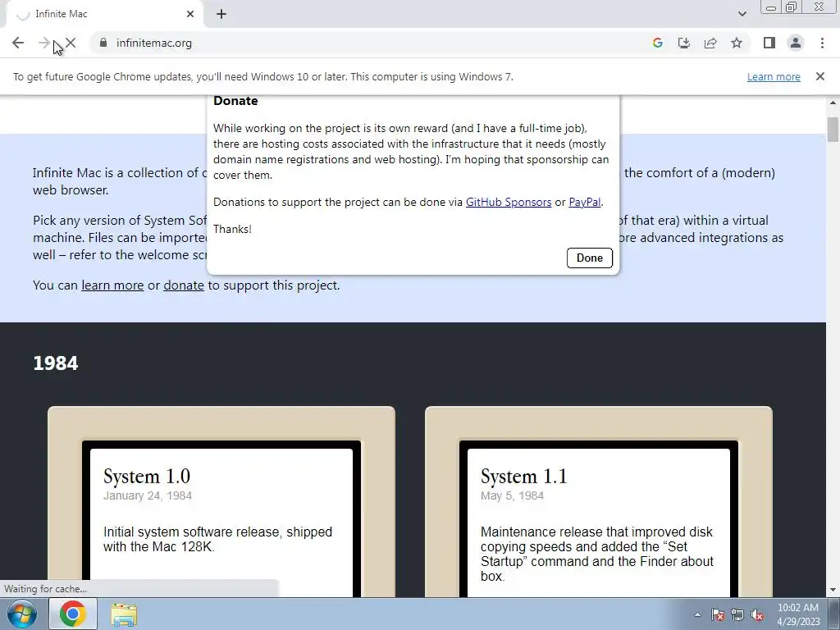This screenshot has height=630, width=840.
Task: Follow the learn more link on the page
Action: [112, 285]
